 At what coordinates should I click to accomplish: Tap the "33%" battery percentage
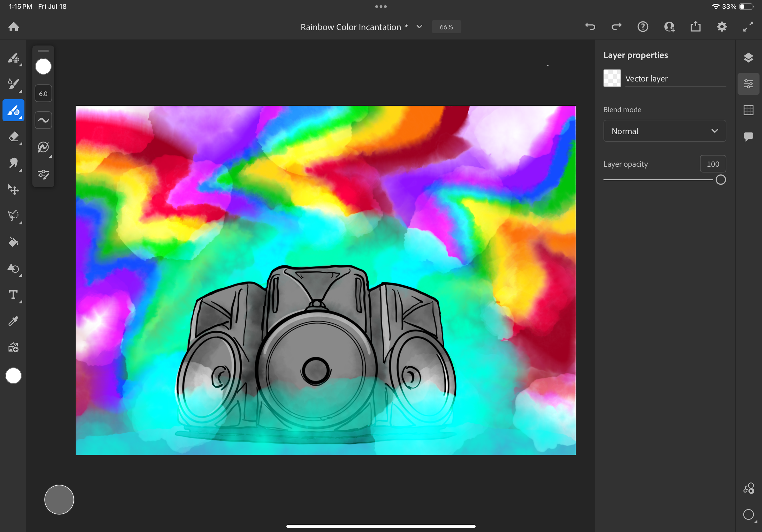click(729, 7)
